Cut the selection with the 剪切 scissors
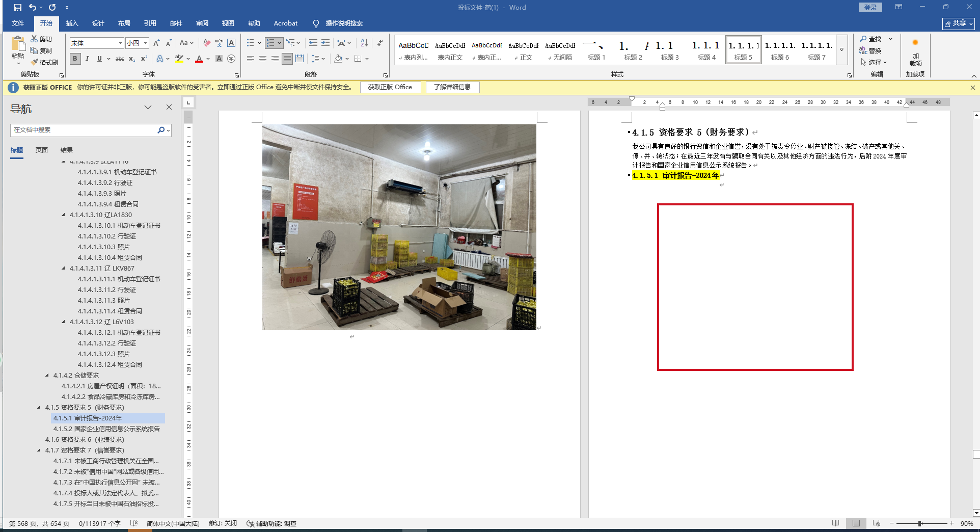 click(x=41, y=39)
